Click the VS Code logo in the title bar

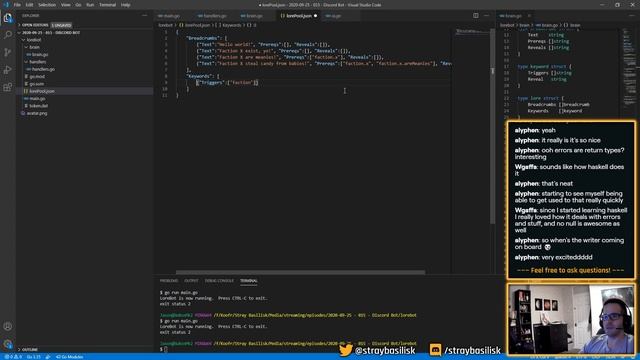[6, 5]
